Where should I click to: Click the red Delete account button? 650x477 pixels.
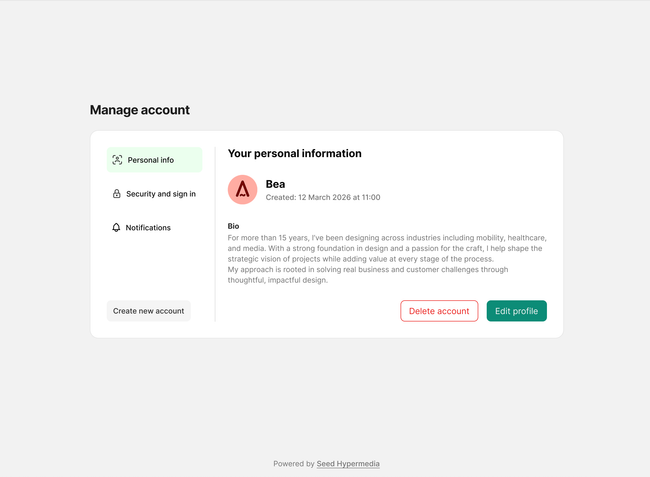click(439, 311)
